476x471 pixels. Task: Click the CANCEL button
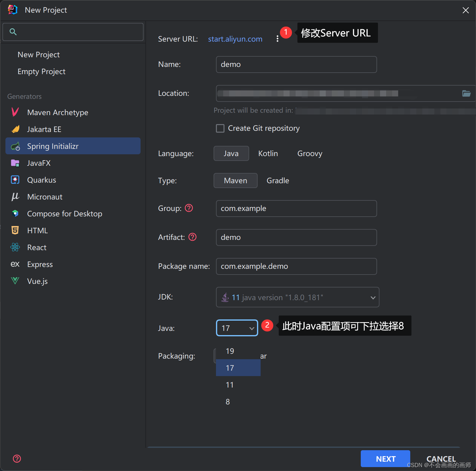coord(441,459)
